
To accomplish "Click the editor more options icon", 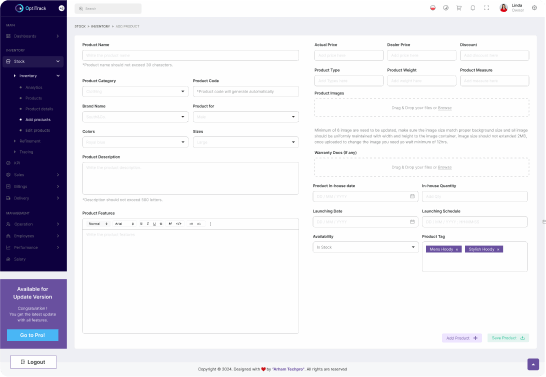I will point(210,224).
